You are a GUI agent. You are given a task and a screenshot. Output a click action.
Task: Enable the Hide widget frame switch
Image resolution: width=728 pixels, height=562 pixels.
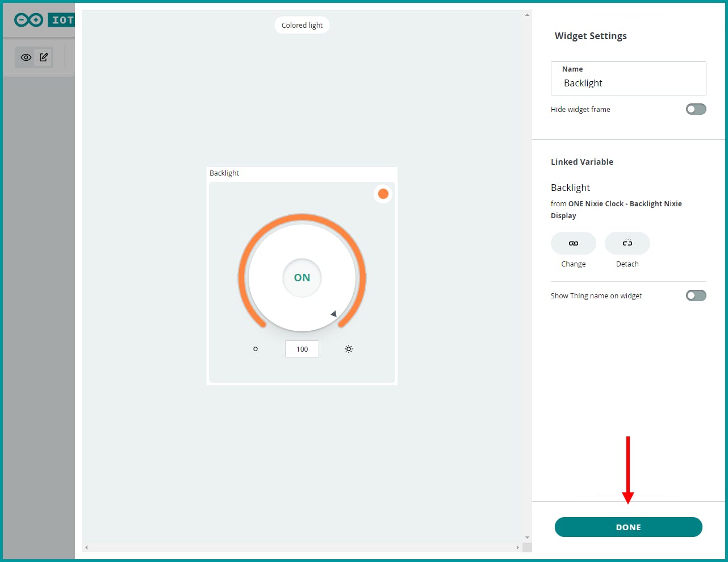tap(696, 109)
